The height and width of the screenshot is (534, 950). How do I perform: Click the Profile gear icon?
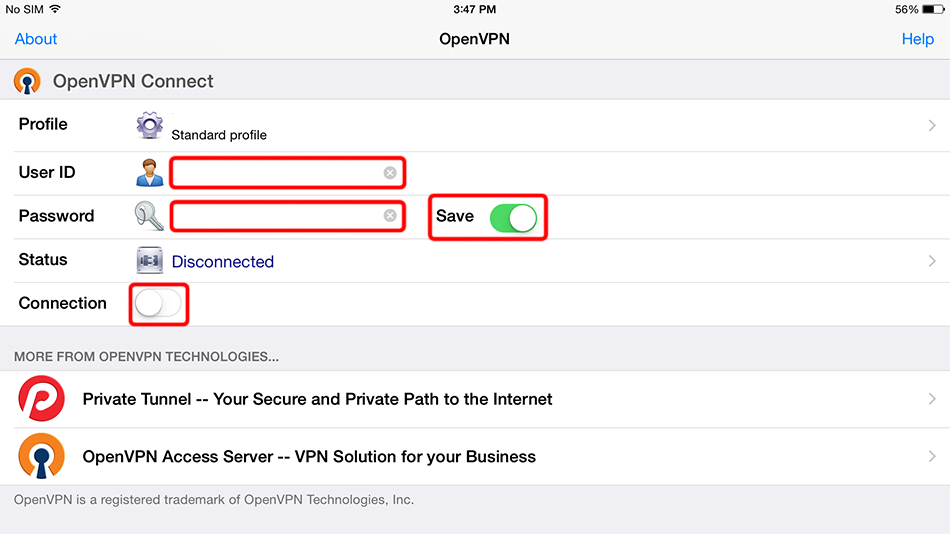click(x=150, y=126)
